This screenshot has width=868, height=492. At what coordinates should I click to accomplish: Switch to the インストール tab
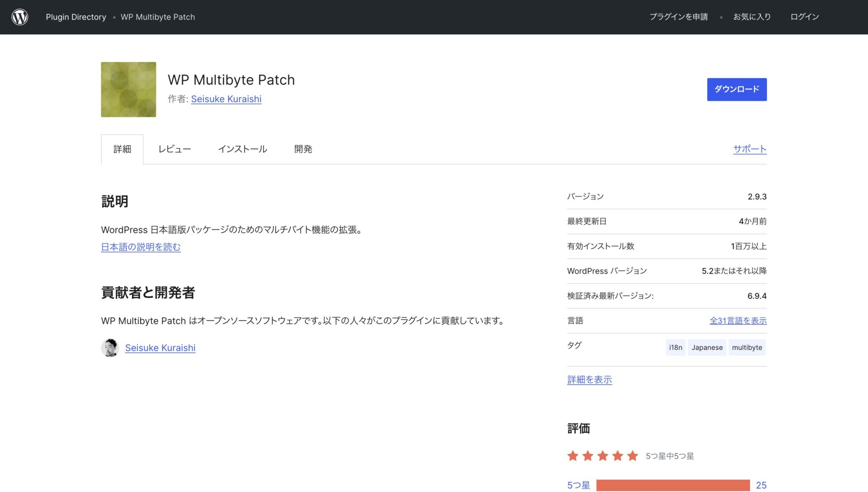(242, 149)
